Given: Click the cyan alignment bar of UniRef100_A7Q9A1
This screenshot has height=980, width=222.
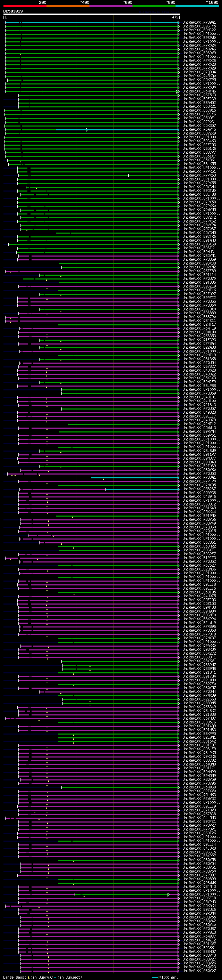Looking at the screenshot, I should click(x=92, y=23).
